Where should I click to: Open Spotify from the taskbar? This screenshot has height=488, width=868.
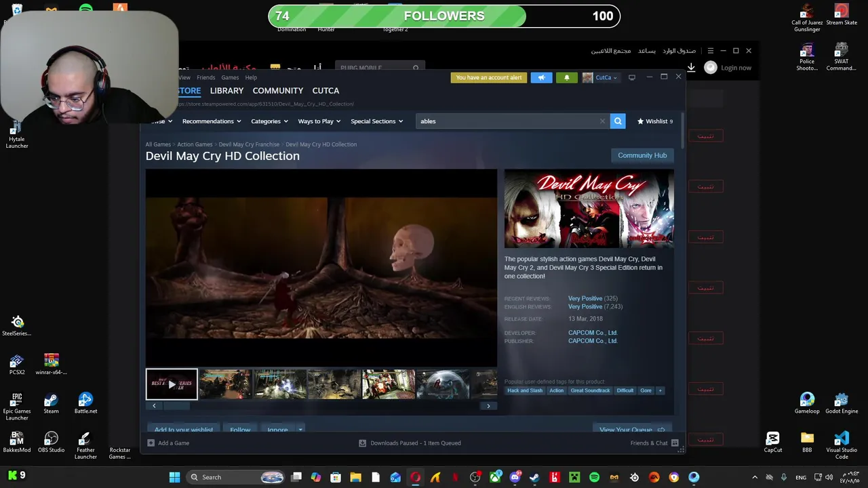pyautogui.click(x=595, y=477)
